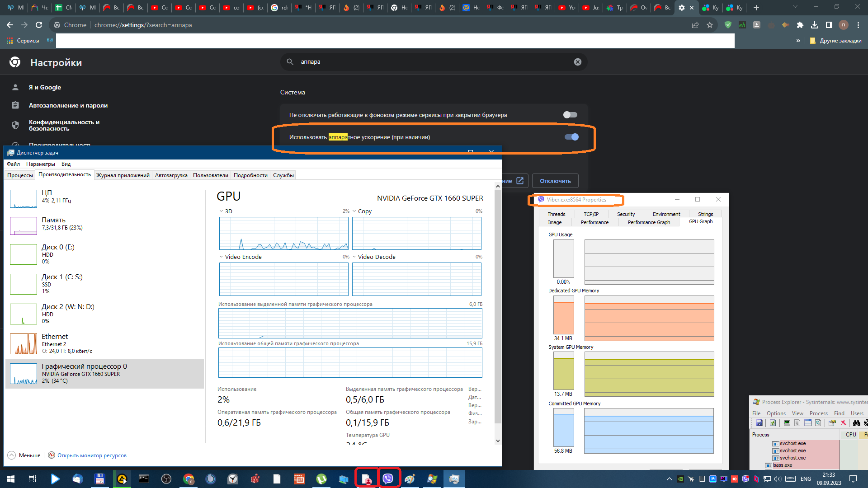
Task: Click Chrome downloads arrow icon
Action: coord(814,25)
